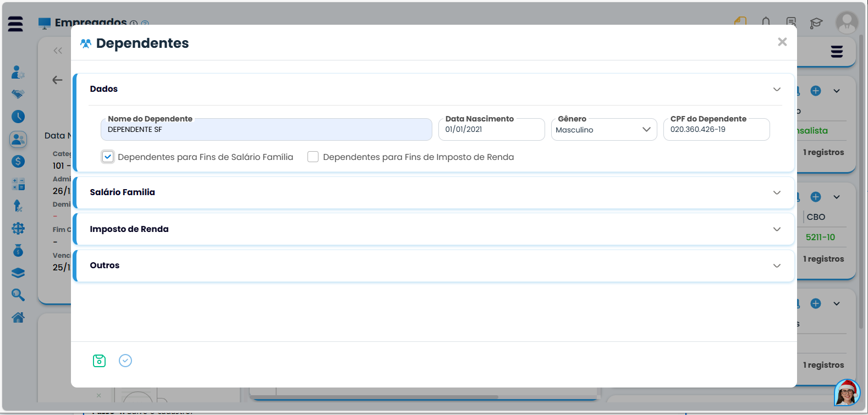The image size is (868, 415).
Task: Click the blue circled checkmark icon
Action: pos(125,361)
